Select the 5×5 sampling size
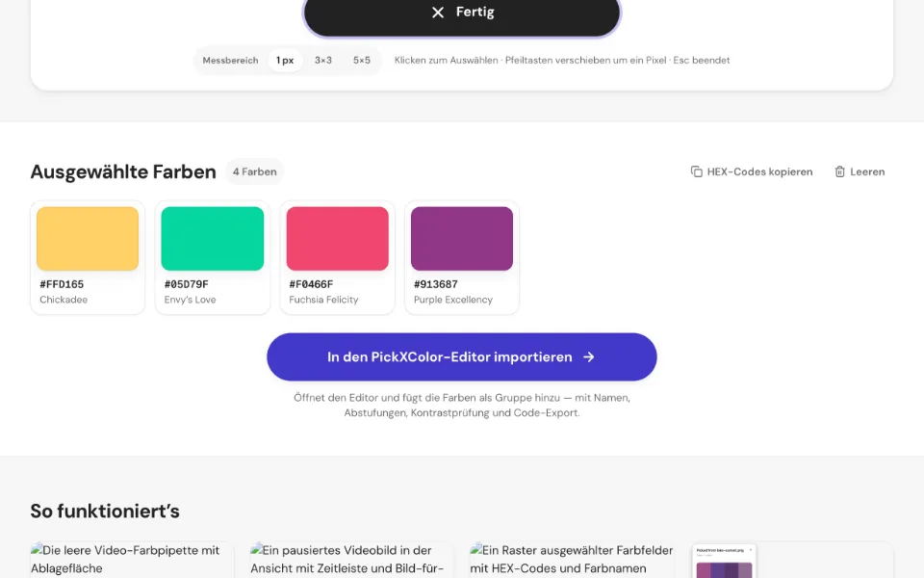 pyautogui.click(x=362, y=60)
